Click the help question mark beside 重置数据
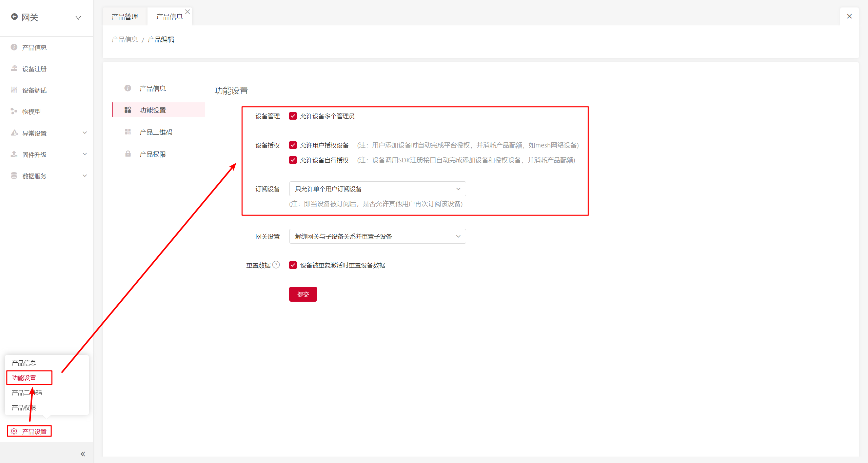The height and width of the screenshot is (463, 868). point(276,265)
